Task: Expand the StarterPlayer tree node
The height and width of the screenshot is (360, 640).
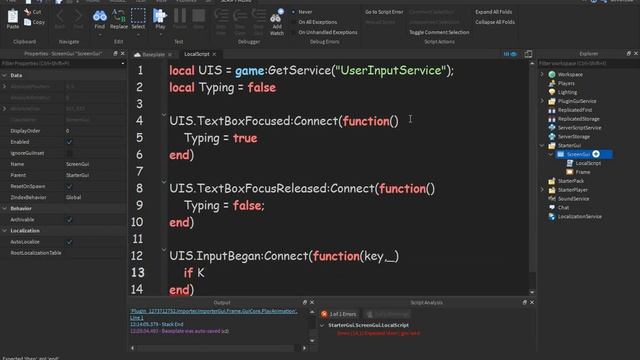Action: [542, 190]
